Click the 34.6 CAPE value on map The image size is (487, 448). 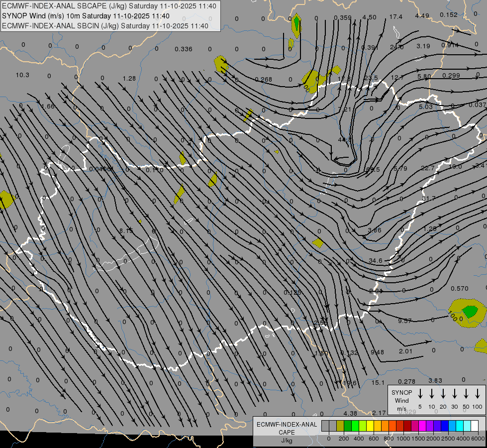point(376,261)
